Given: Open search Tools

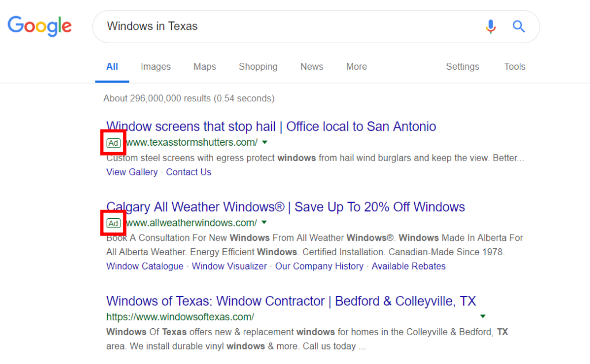Looking at the screenshot, I should pyautogui.click(x=515, y=67).
